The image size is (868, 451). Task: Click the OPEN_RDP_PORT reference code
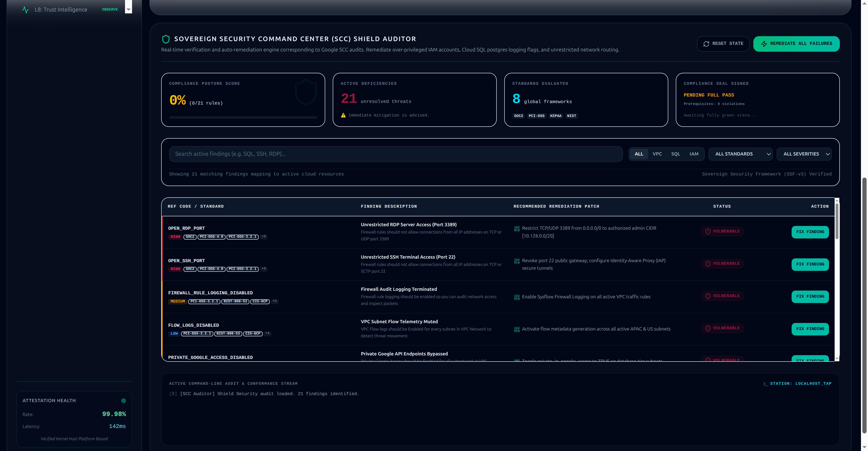click(186, 228)
